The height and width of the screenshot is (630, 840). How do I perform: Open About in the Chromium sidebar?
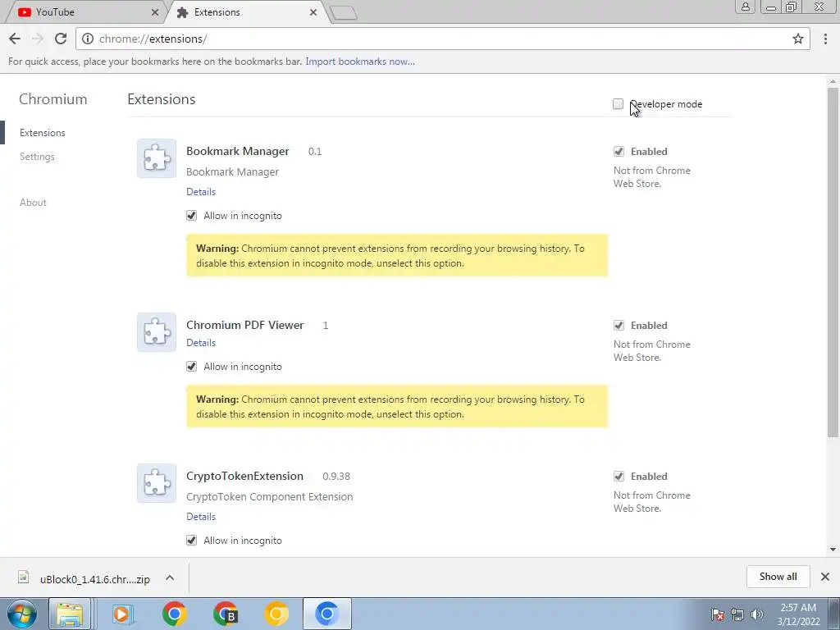(x=33, y=203)
